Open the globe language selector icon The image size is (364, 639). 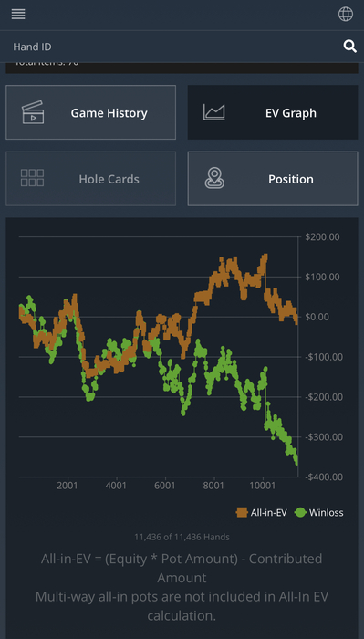345,15
